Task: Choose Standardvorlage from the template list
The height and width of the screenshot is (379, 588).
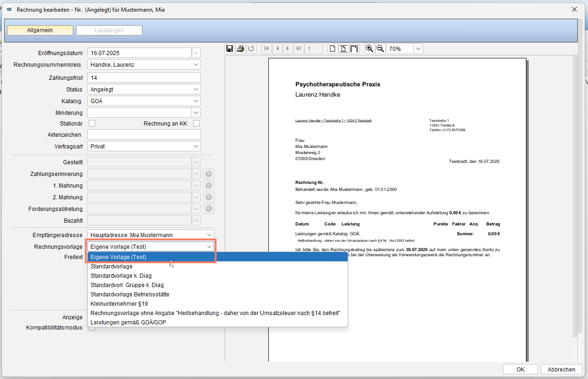Action: pos(217,267)
